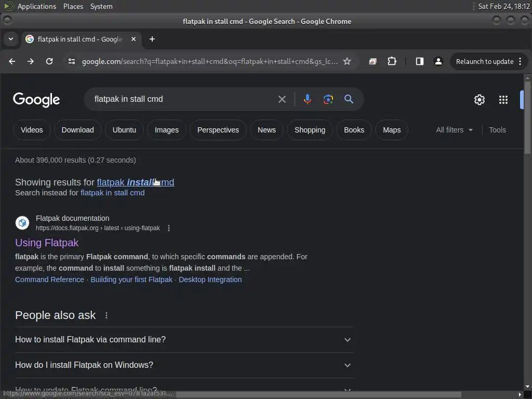
Task: Filter results by Videos
Action: (32, 130)
